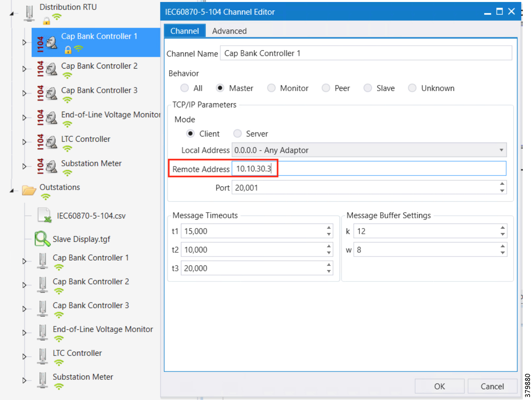Click the signal icon under I104 Substation Meter
The image size is (532, 400).
67,173
